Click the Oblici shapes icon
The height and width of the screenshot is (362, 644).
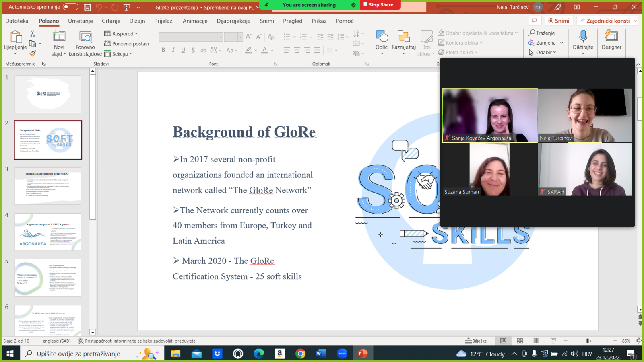382,37
